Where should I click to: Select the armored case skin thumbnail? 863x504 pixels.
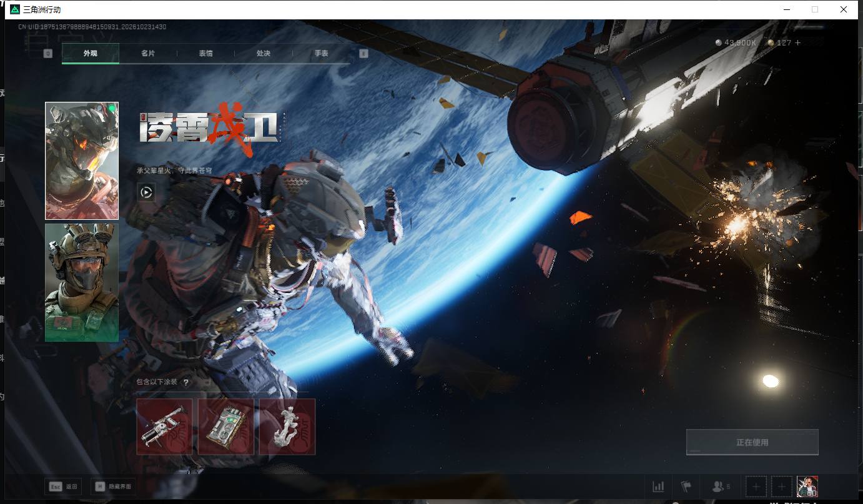pyautogui.click(x=226, y=427)
